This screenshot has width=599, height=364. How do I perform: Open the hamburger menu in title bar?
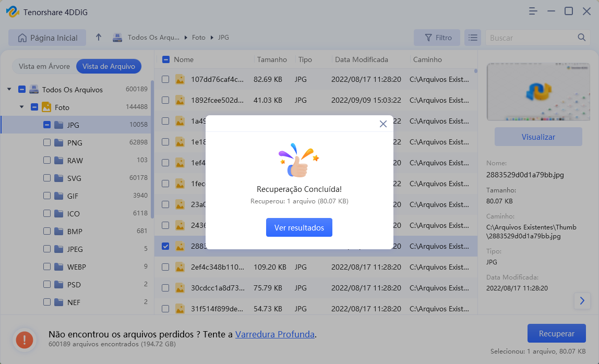pos(533,11)
